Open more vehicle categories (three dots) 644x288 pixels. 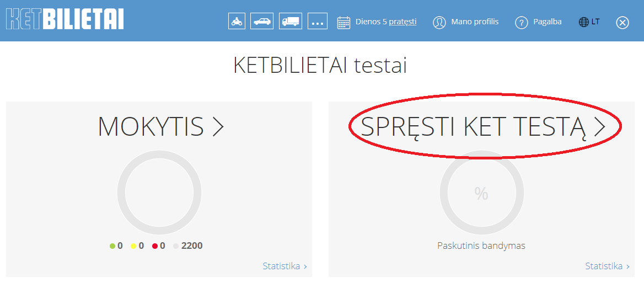317,22
